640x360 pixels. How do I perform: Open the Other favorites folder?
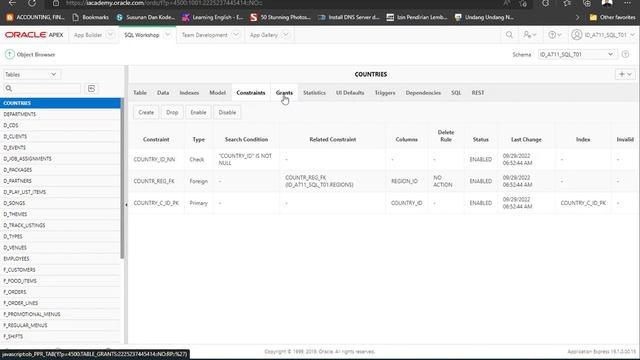[x=612, y=17]
